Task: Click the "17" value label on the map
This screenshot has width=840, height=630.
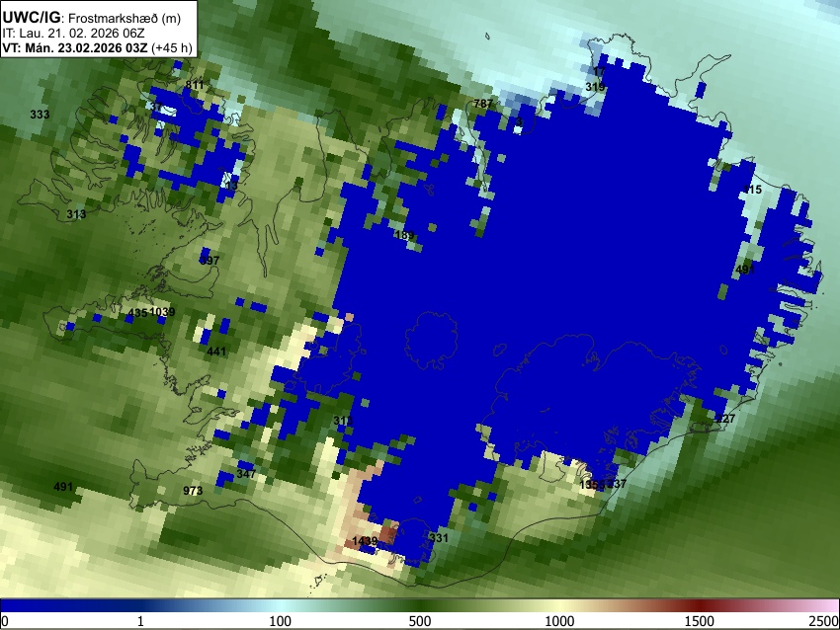Action: [x=599, y=71]
